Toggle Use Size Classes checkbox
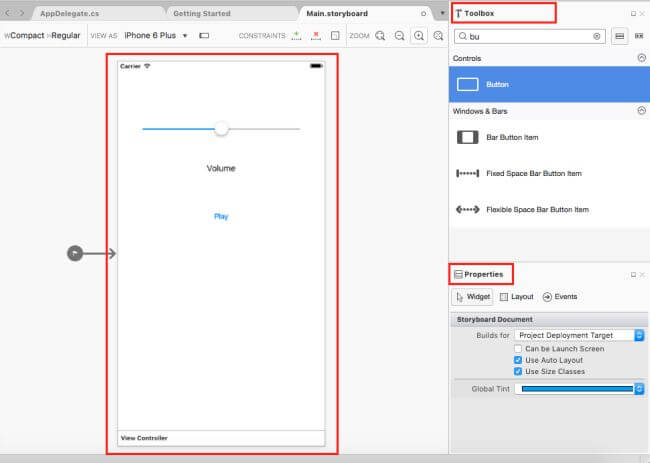 [x=518, y=371]
